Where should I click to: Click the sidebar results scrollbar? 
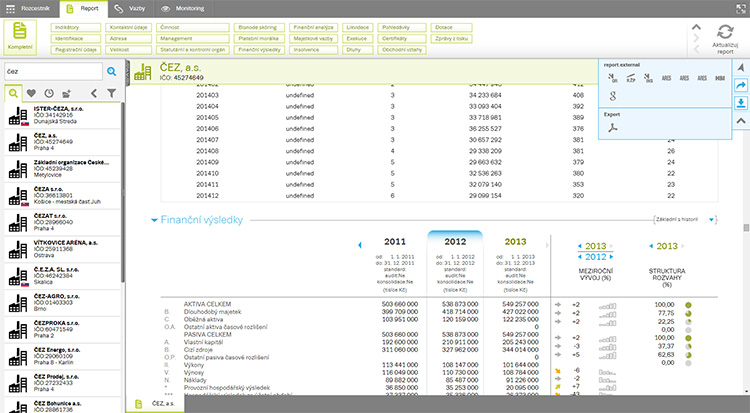(x=122, y=191)
